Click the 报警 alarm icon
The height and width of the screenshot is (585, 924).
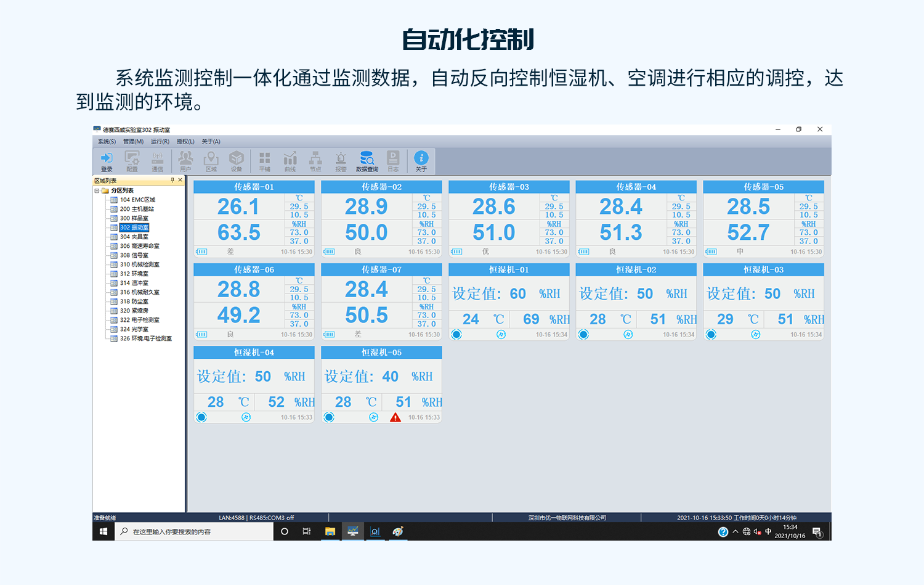coord(341,160)
